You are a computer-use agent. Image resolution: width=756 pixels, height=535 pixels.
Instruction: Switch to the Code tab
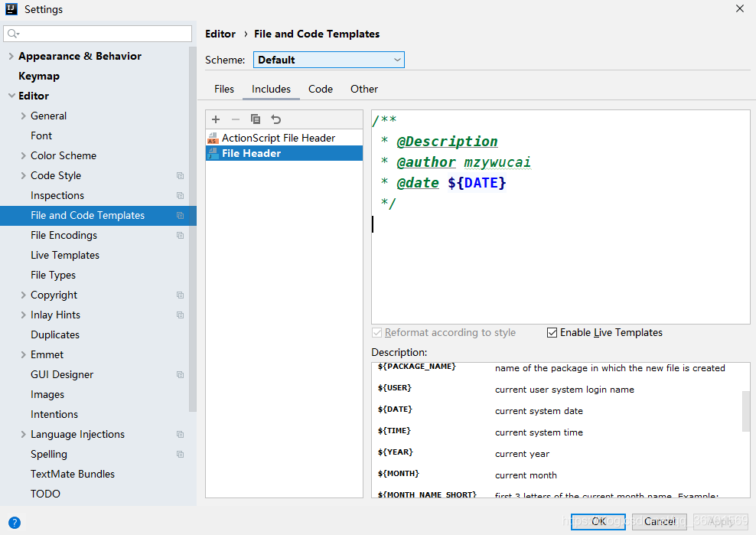tap(321, 90)
